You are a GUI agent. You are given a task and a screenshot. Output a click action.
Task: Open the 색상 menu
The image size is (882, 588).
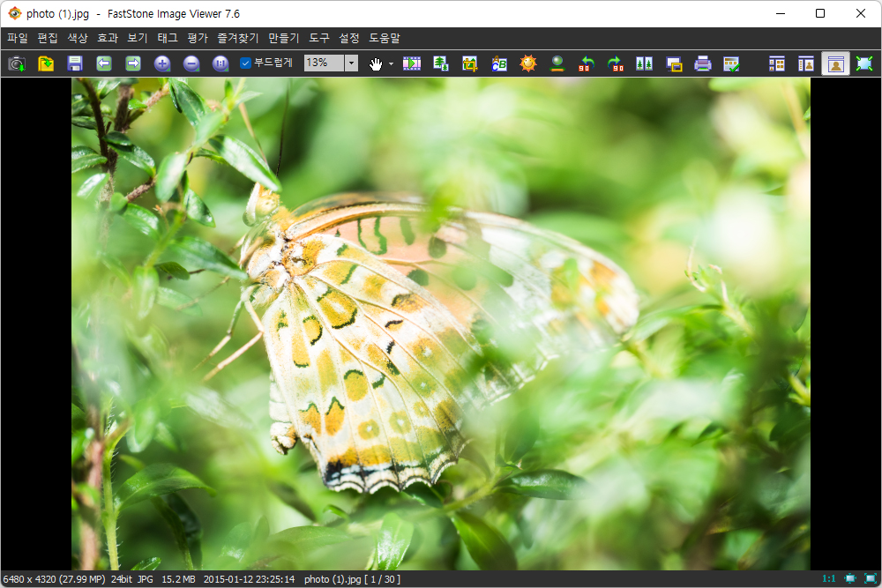point(78,38)
